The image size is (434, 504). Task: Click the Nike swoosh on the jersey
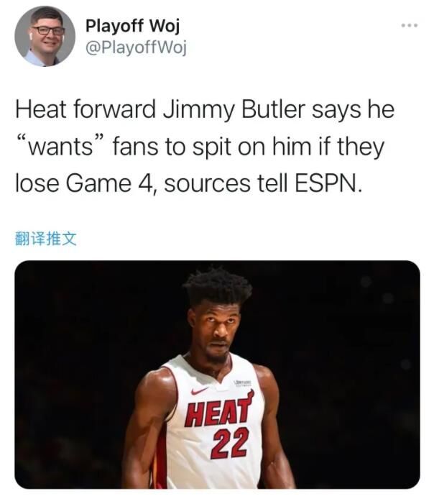(x=199, y=390)
